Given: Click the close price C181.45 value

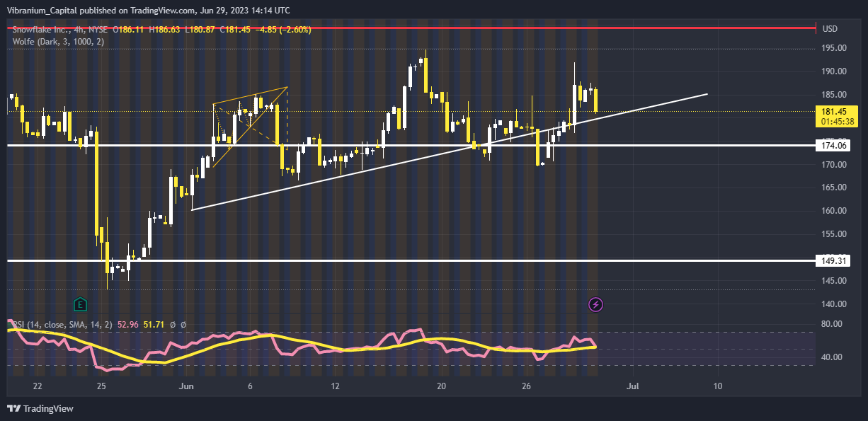Looking at the screenshot, I should click(x=234, y=29).
